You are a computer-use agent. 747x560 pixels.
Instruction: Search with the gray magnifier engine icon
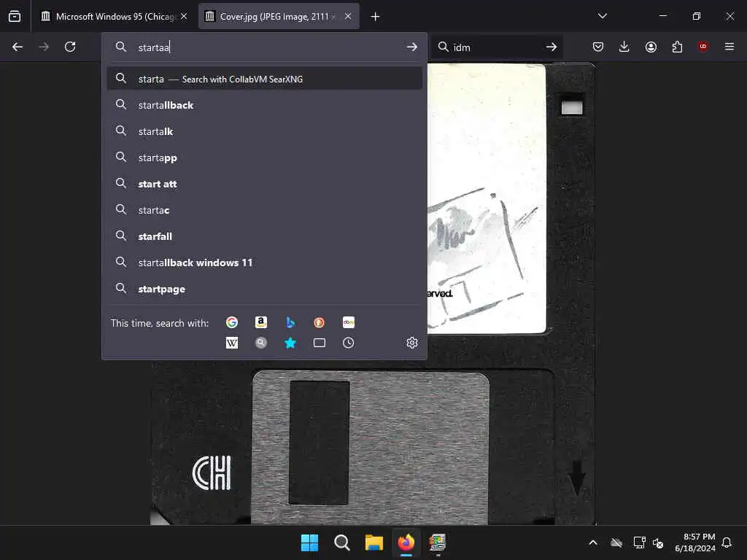[x=260, y=343]
